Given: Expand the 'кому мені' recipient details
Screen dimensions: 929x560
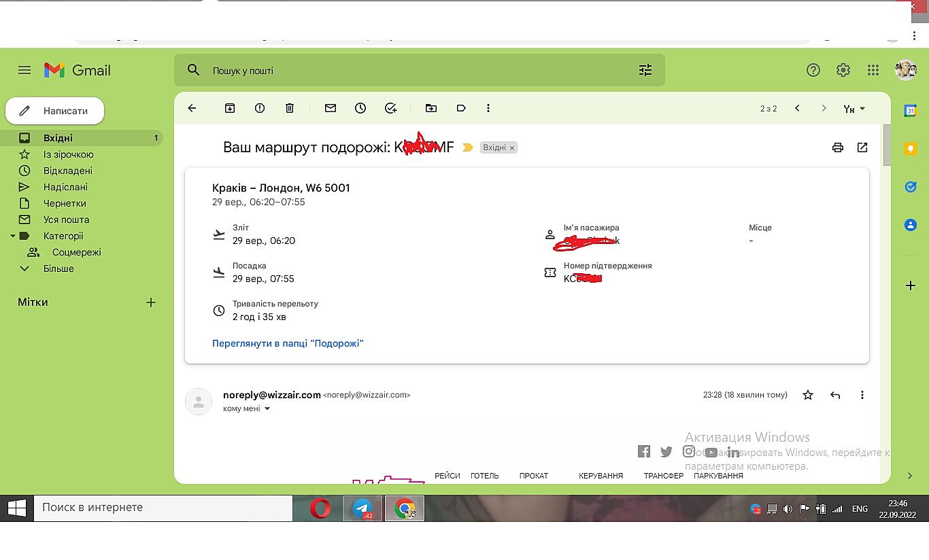Looking at the screenshot, I should pyautogui.click(x=267, y=408).
